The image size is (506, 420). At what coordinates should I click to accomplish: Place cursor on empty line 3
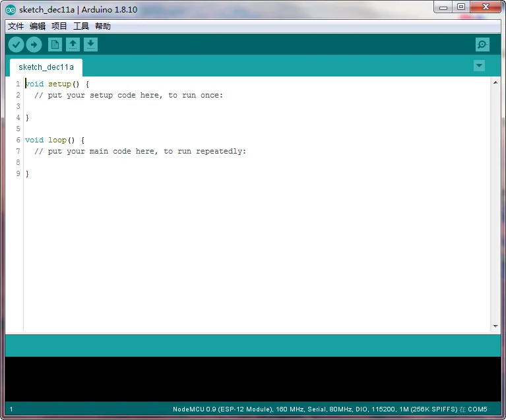tap(257, 106)
